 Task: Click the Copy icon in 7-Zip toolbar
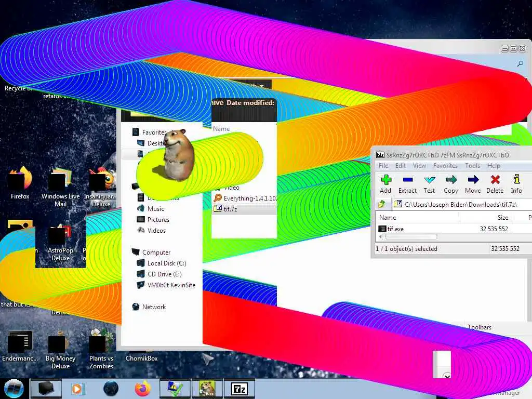[x=451, y=184]
